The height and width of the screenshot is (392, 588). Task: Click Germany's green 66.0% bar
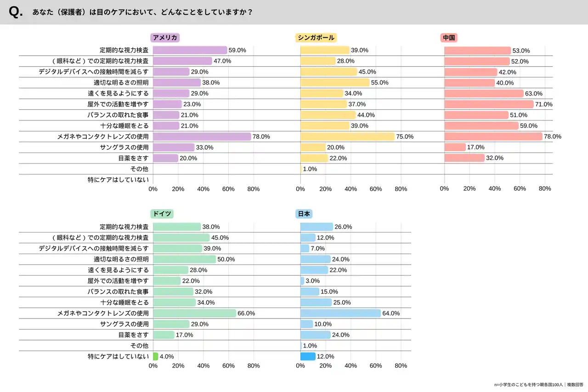click(194, 313)
